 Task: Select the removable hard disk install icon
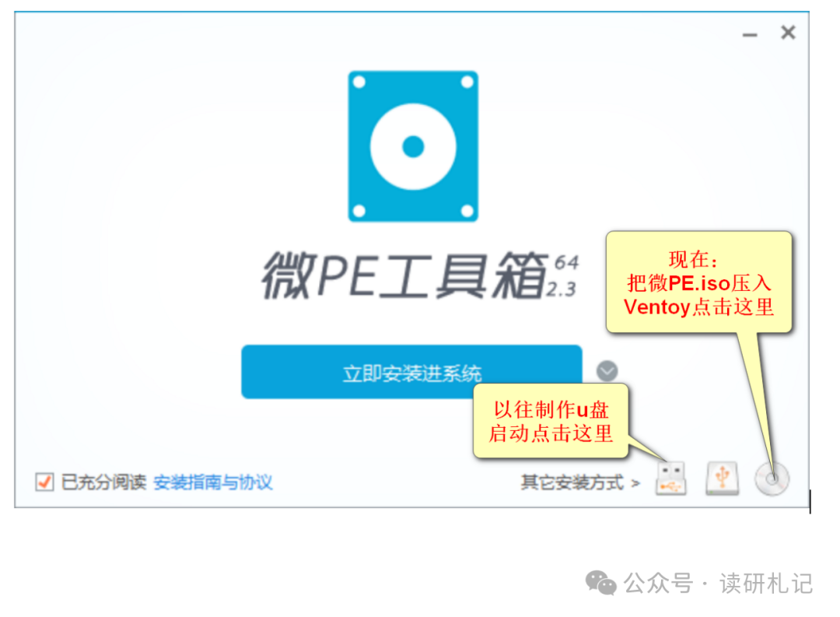pos(722,479)
